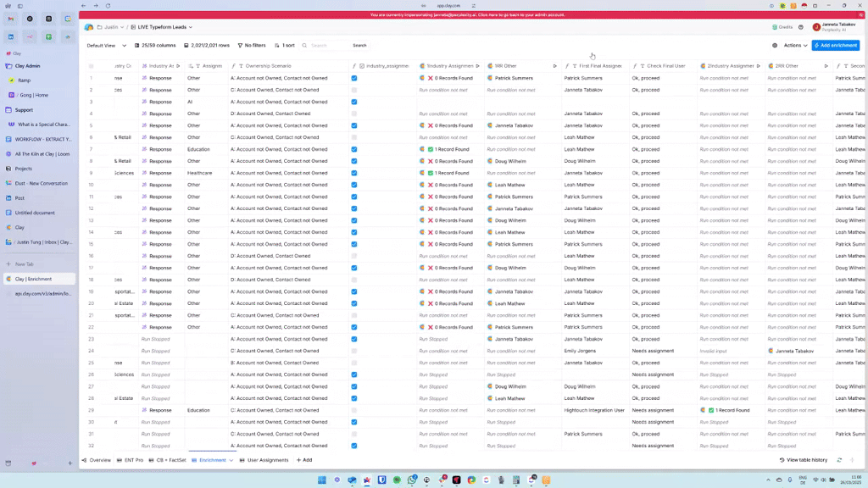Click the help icon next to Credits
868x488 pixels.
coord(801,27)
